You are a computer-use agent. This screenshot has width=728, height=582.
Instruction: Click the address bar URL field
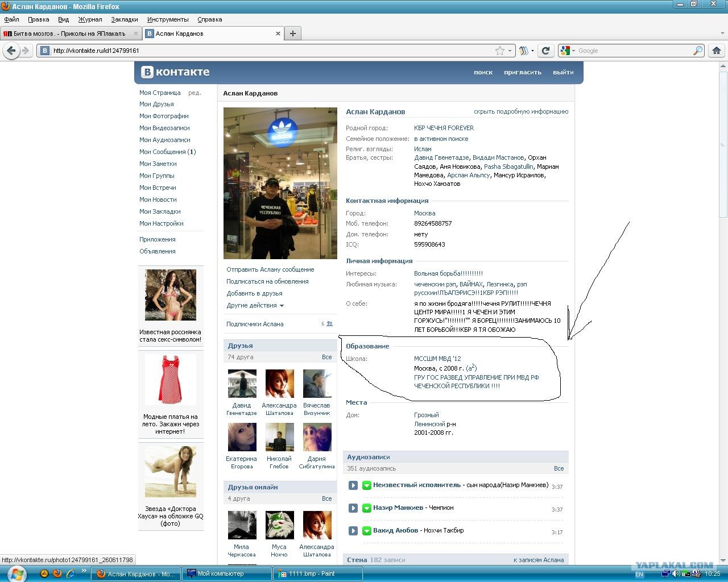pyautogui.click(x=267, y=51)
